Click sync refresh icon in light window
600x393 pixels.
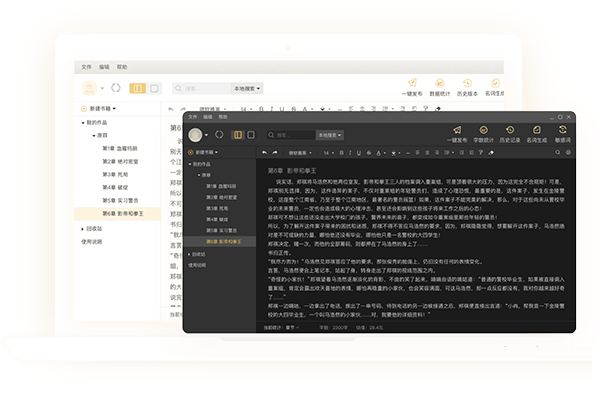coord(116,88)
